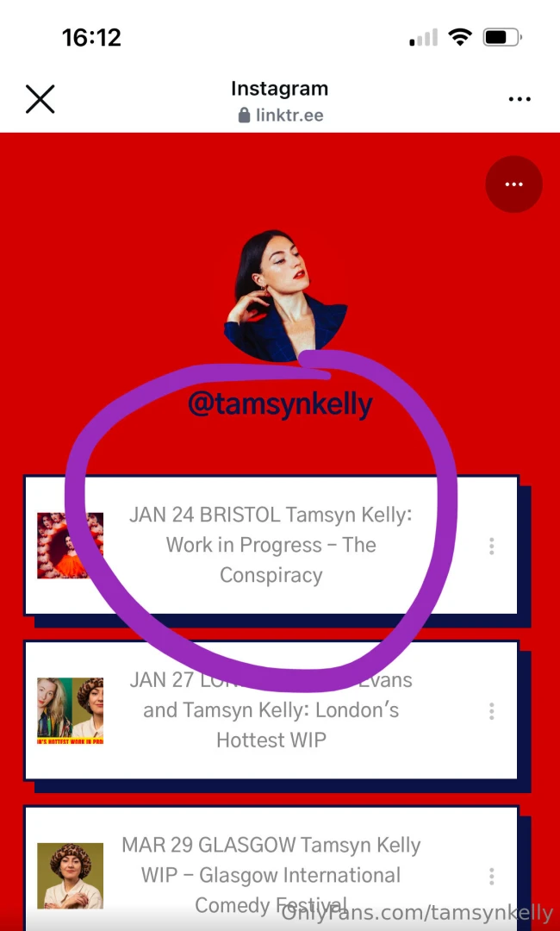560x931 pixels.
Task: Tap the London's Hottest WIP poster thumbnail
Action: [70, 710]
